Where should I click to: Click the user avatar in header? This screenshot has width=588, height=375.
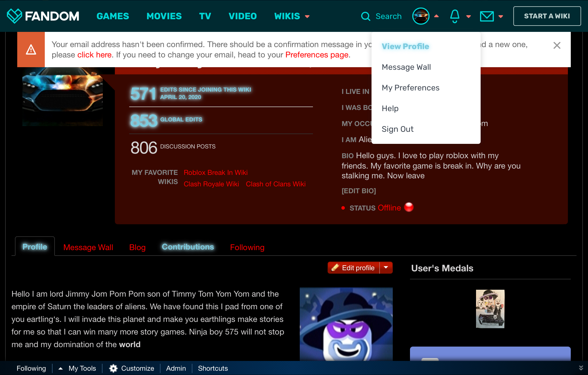[x=421, y=16]
